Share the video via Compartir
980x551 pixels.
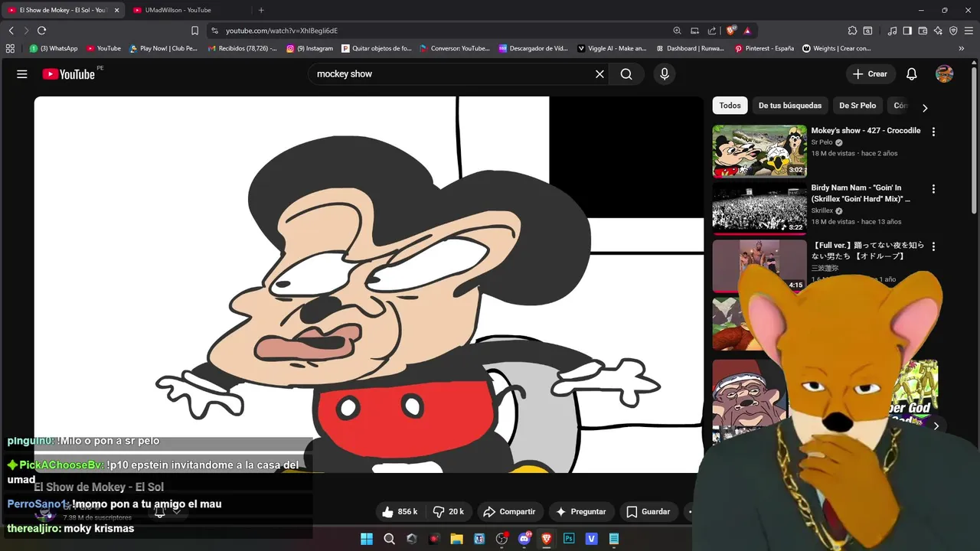click(509, 511)
